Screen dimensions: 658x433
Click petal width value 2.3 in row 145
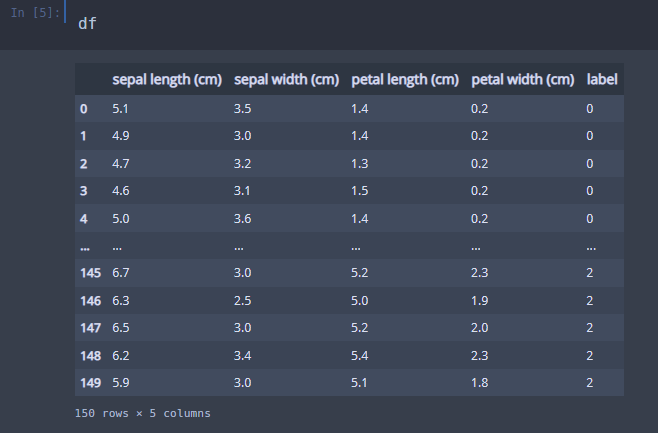[480, 273]
